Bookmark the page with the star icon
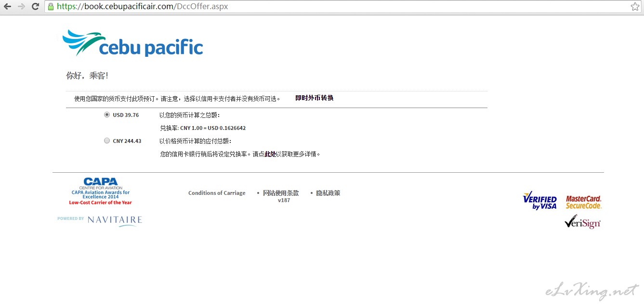 point(635,7)
